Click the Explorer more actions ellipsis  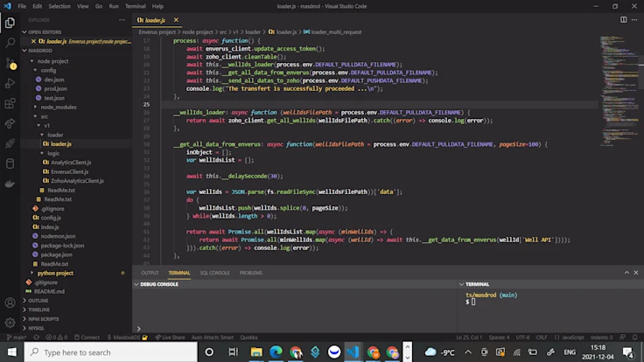[x=122, y=20]
